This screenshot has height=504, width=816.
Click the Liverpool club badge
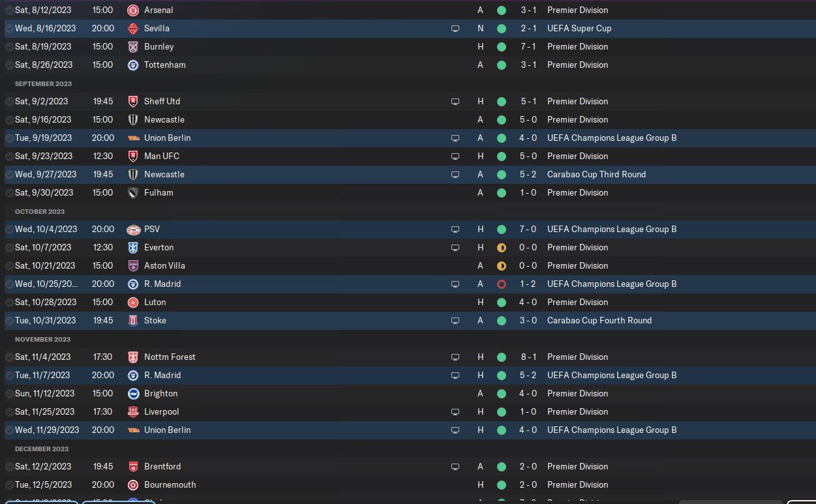pyautogui.click(x=133, y=412)
